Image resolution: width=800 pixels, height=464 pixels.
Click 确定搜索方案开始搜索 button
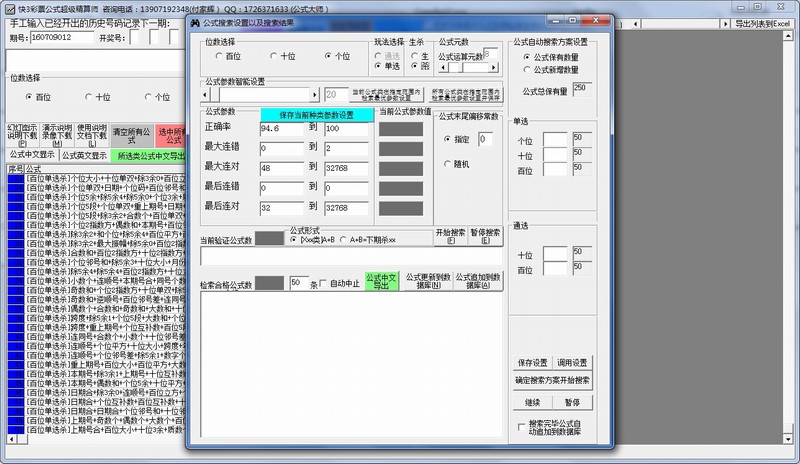coord(552,381)
